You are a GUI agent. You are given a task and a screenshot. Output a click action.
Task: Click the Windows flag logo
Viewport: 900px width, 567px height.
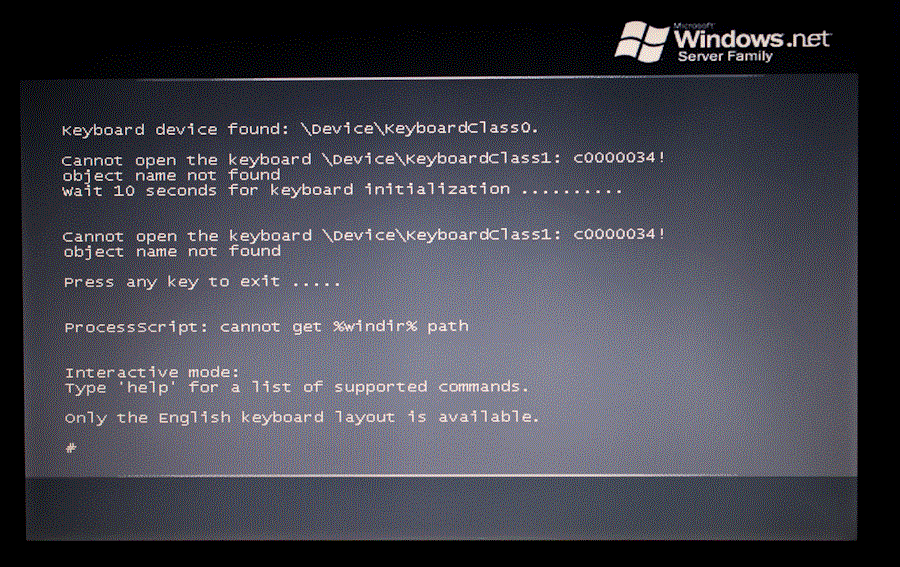coord(641,41)
